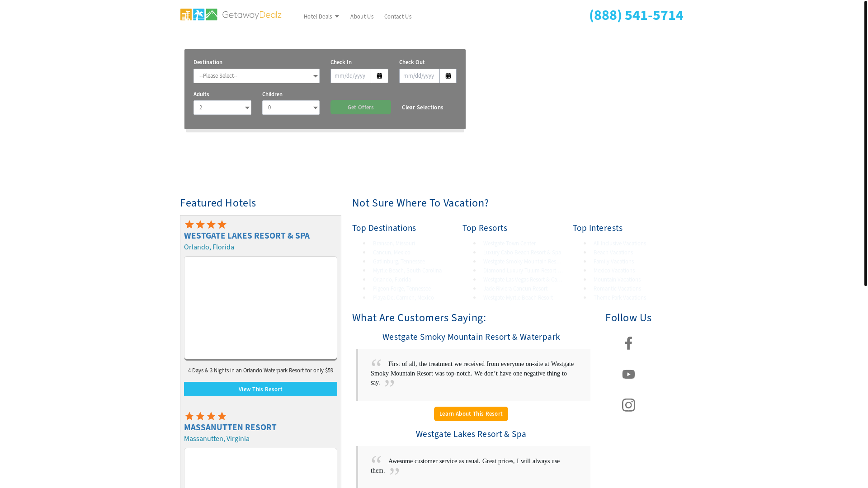Image resolution: width=868 pixels, height=488 pixels.
Task: Focus the Check Out date field
Action: coord(420,76)
